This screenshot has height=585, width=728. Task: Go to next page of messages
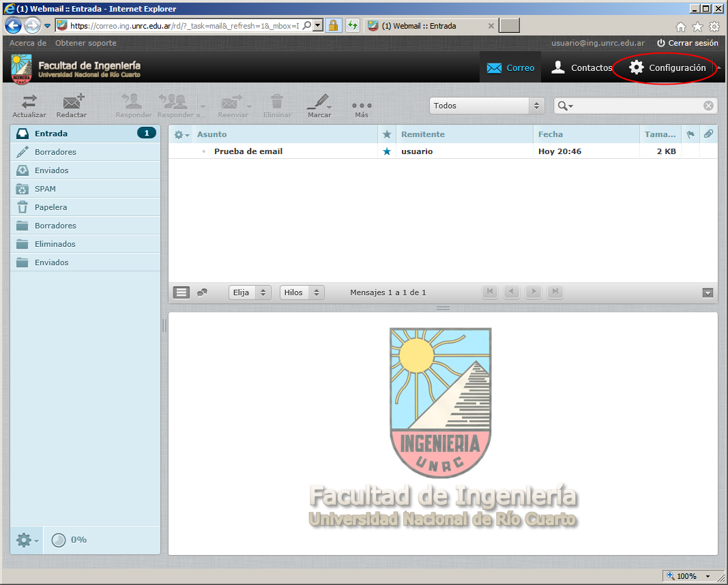click(x=534, y=292)
